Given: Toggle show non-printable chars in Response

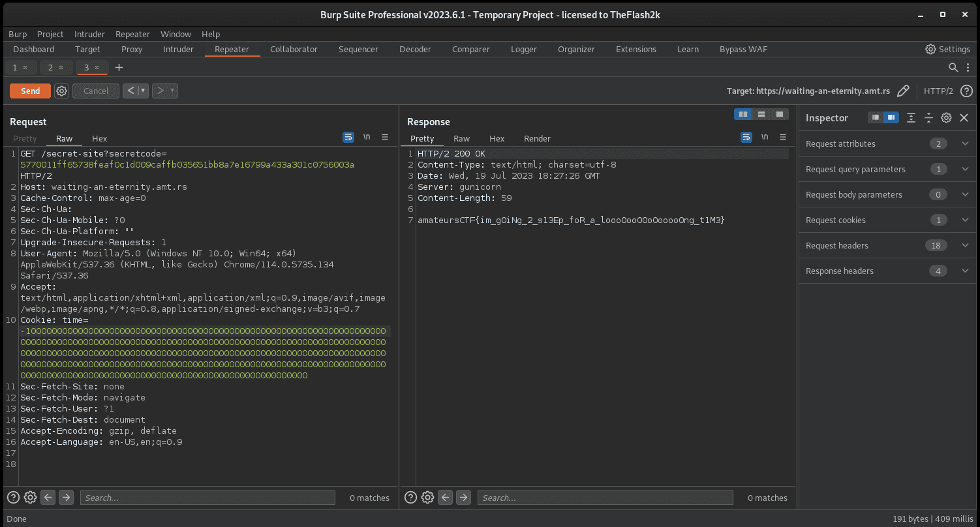Looking at the screenshot, I should [x=764, y=138].
